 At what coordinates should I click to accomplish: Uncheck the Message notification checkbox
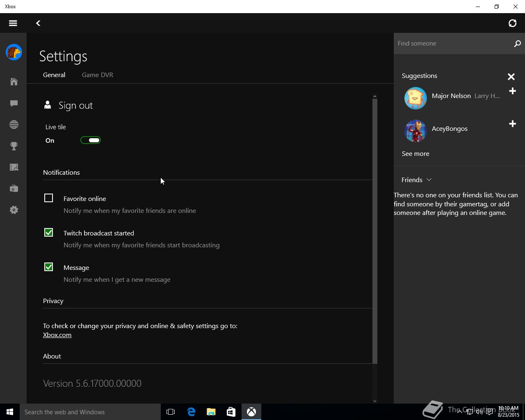(x=49, y=267)
